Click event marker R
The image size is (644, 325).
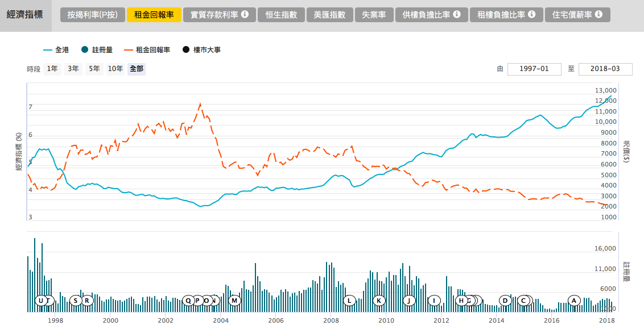click(87, 301)
